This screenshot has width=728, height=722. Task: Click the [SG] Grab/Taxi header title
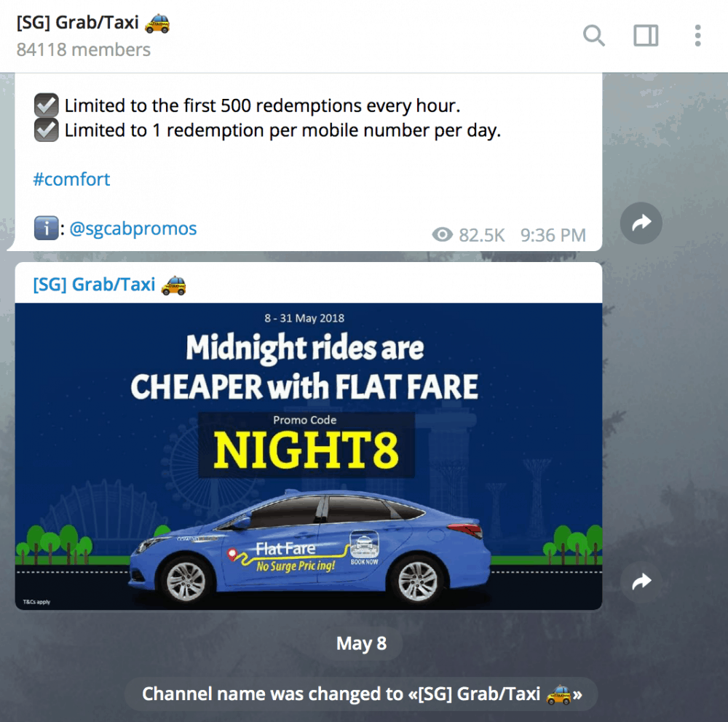[x=78, y=23]
